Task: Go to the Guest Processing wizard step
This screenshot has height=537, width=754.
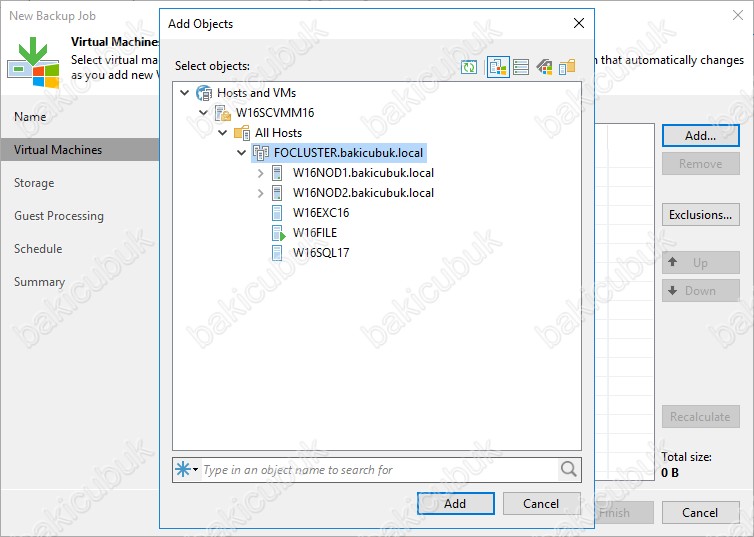Action: 59,216
